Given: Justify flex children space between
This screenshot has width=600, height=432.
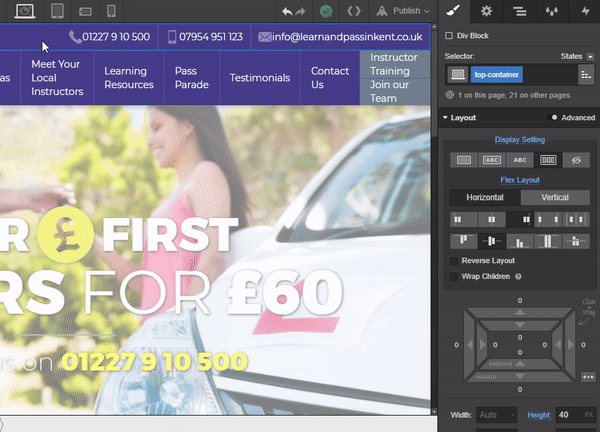Looking at the screenshot, I should (x=548, y=220).
